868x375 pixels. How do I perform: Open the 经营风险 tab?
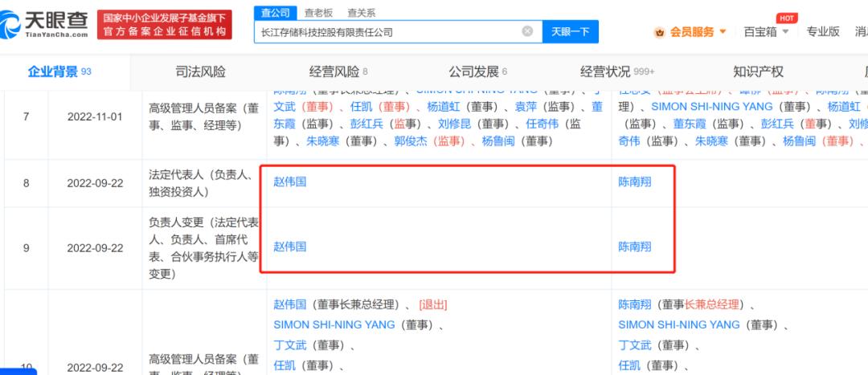(x=338, y=71)
